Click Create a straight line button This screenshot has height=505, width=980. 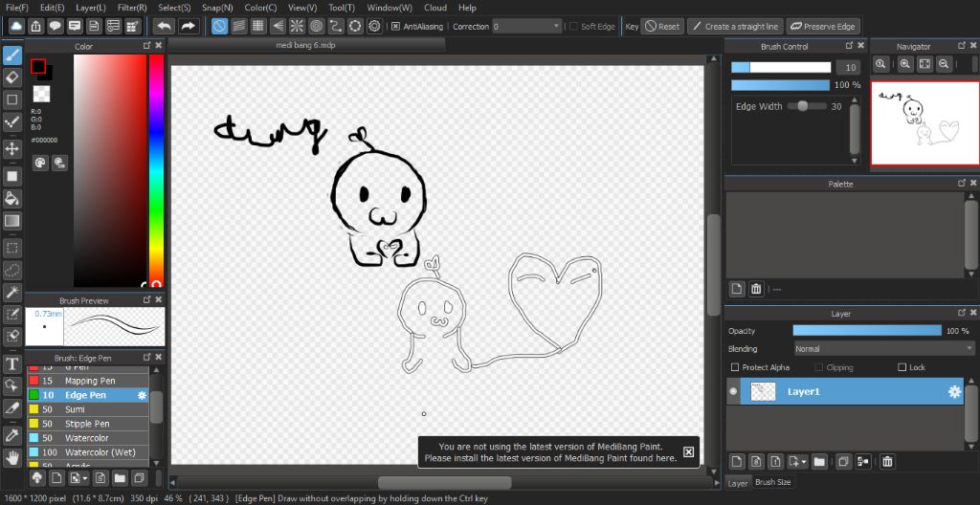click(x=735, y=26)
